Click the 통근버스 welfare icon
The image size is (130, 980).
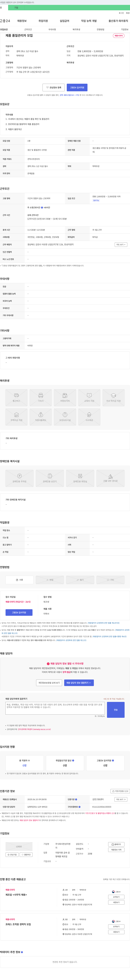16,398
